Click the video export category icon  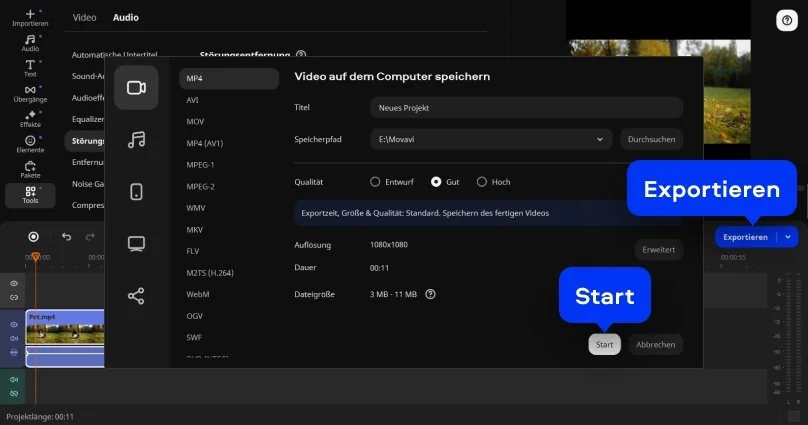coord(136,87)
